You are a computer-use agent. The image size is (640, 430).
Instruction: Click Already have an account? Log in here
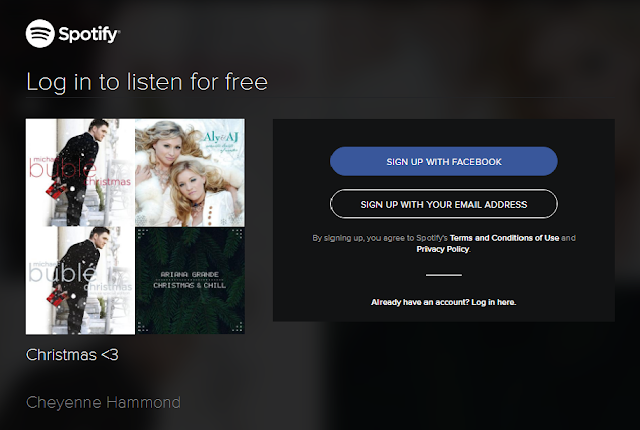point(444,302)
